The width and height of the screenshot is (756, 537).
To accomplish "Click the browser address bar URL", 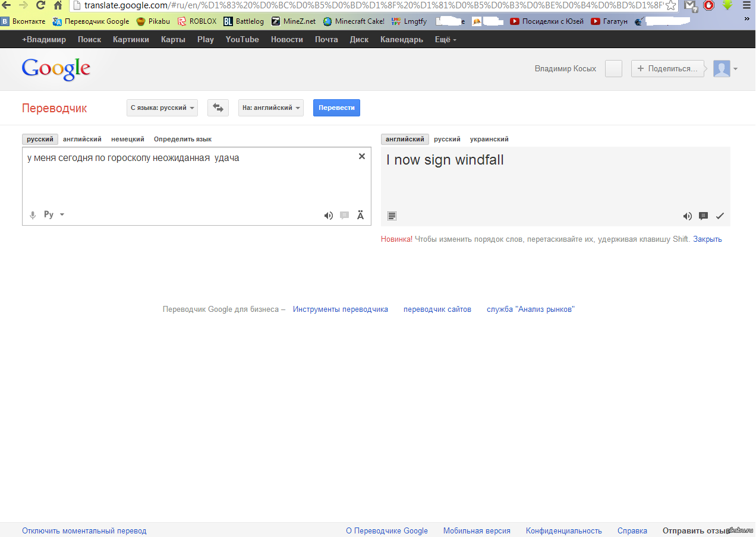I will [x=373, y=5].
